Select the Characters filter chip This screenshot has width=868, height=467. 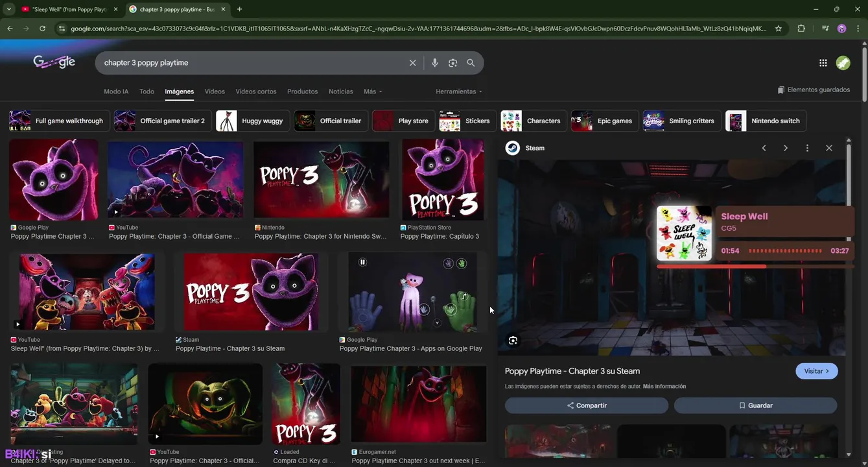(534, 121)
